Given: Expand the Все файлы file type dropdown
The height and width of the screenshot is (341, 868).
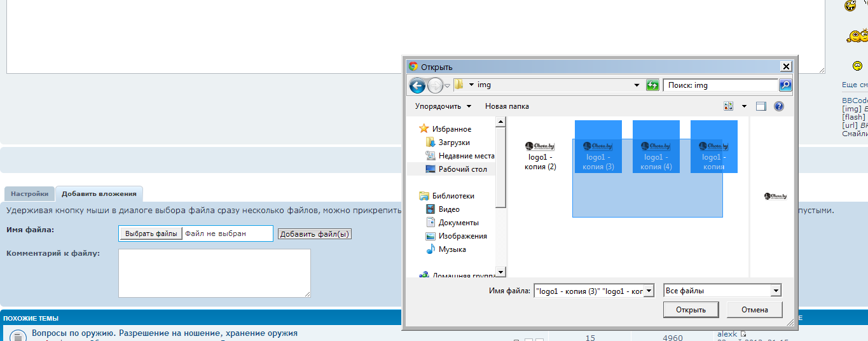Looking at the screenshot, I should (x=775, y=291).
